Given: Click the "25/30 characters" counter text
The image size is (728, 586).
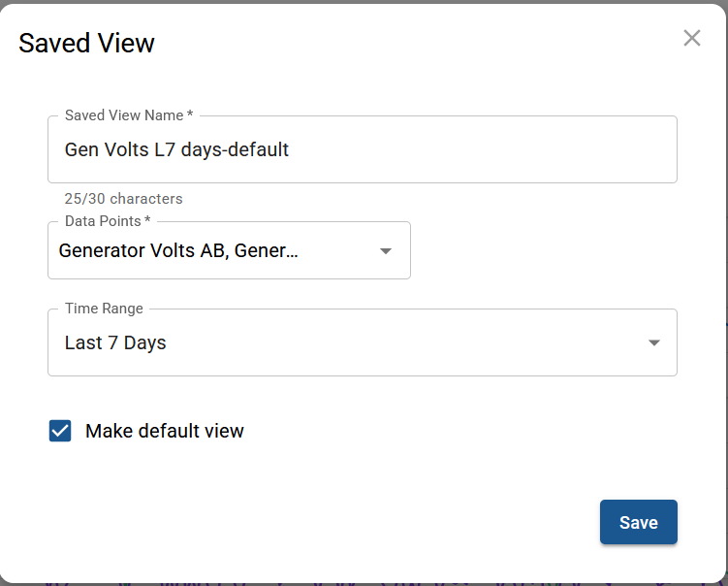Looking at the screenshot, I should click(123, 199).
